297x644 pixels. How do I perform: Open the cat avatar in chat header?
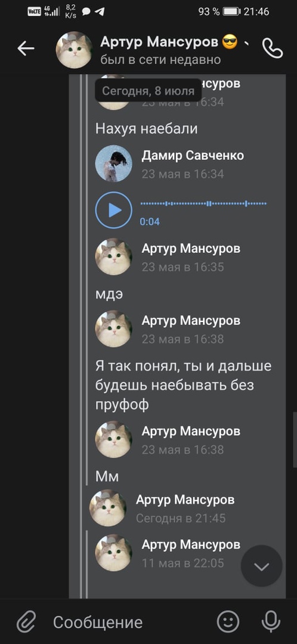pyautogui.click(x=75, y=49)
